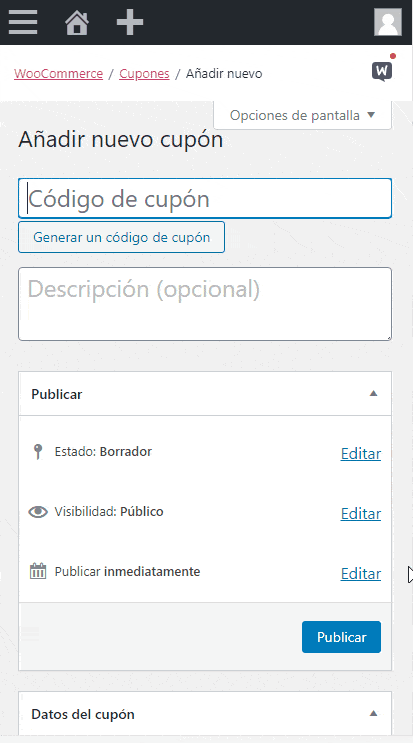Click the Añadir nuevo breadcrumb text
The width and height of the screenshot is (413, 743).
click(224, 73)
